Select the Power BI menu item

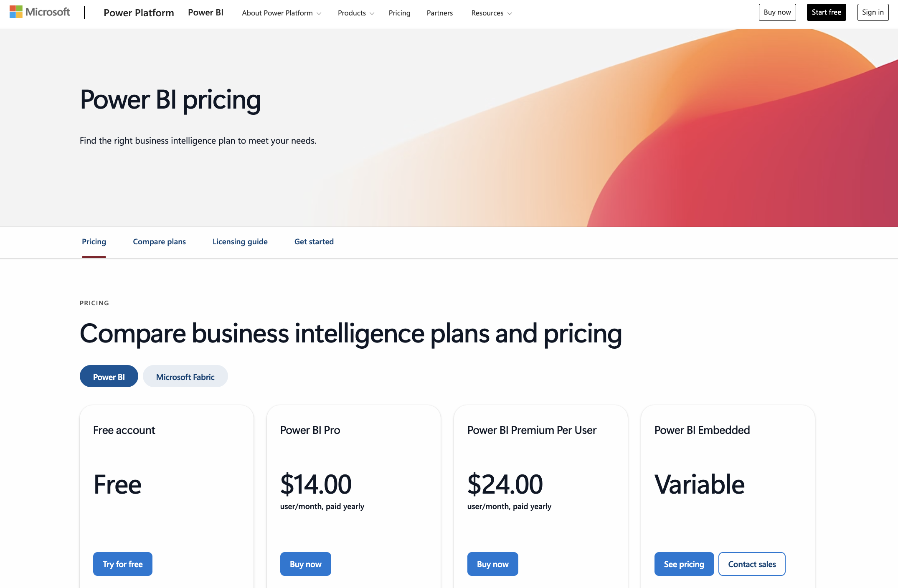[x=205, y=13]
